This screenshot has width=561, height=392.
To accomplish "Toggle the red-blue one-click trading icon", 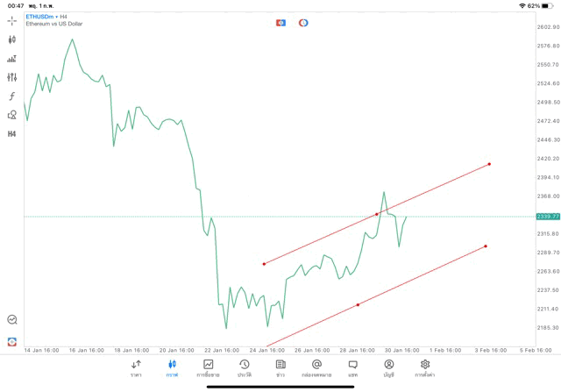I will (x=280, y=23).
